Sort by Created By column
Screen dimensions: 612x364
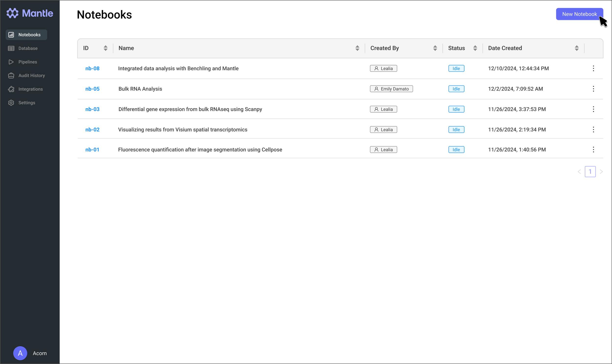[x=435, y=48]
